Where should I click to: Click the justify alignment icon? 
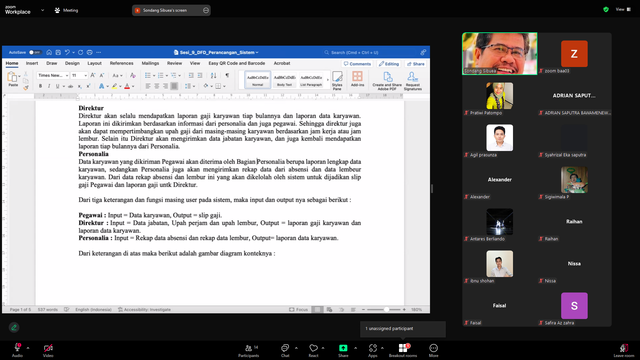(x=174, y=86)
